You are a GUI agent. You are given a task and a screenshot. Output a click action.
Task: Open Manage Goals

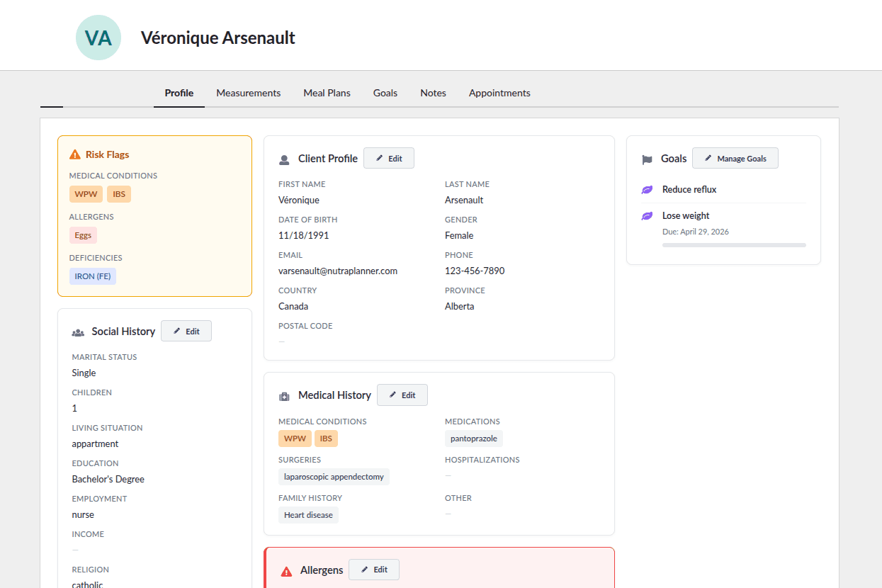pyautogui.click(x=735, y=158)
